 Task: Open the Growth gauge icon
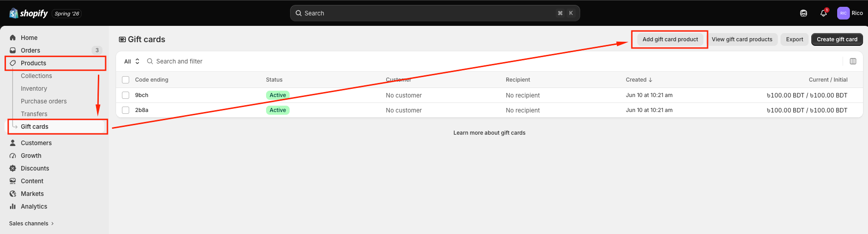click(13, 156)
